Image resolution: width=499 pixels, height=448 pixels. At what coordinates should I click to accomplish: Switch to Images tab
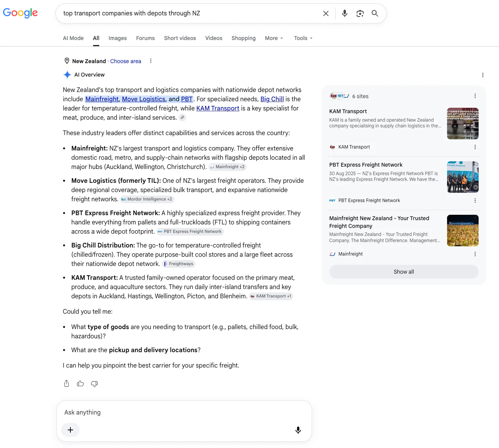coord(118,38)
